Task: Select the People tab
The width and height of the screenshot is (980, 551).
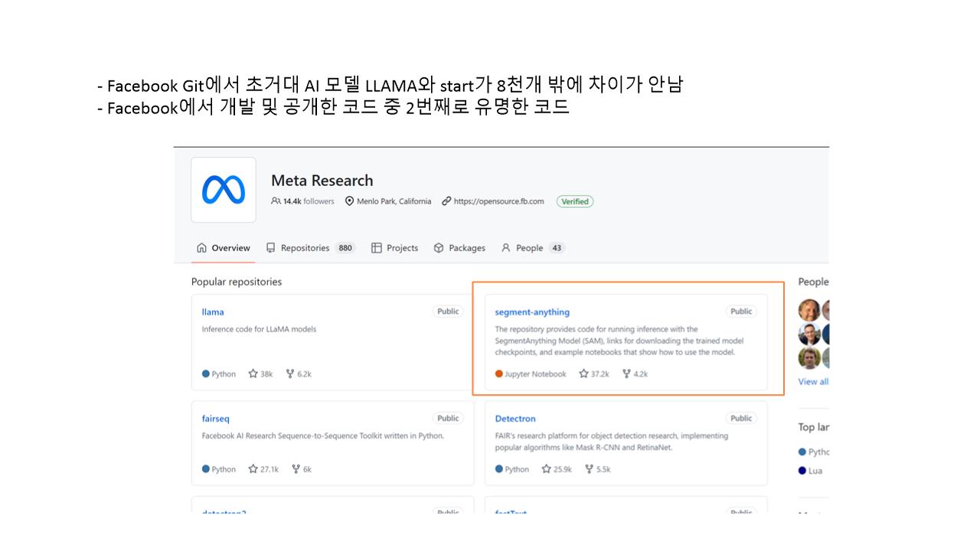Action: 533,248
